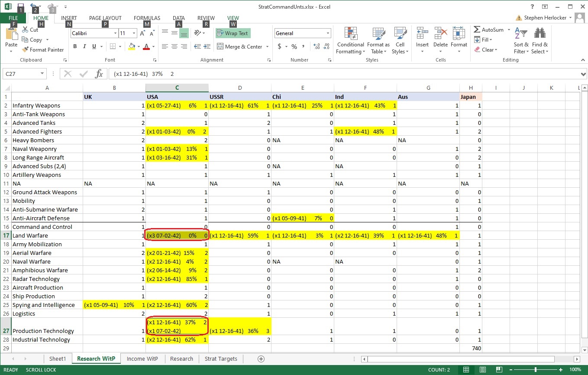Open the General number format dropdown
This screenshot has height=375, width=588.
pyautogui.click(x=328, y=33)
